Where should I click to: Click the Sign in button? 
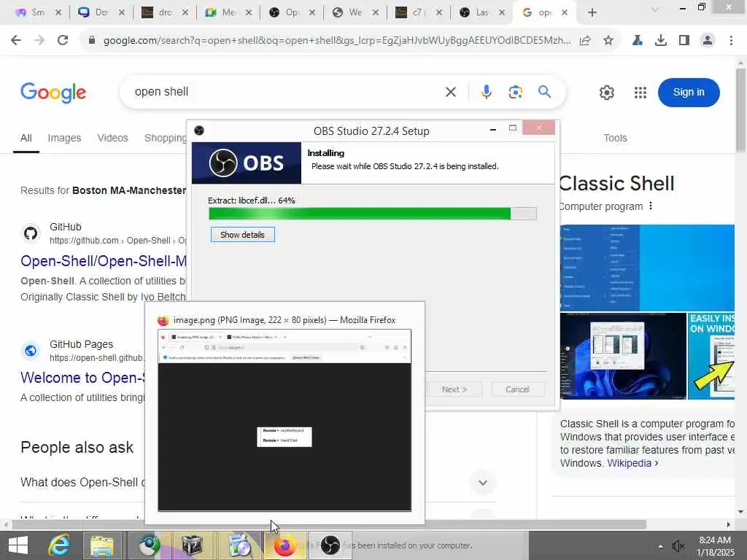point(689,93)
